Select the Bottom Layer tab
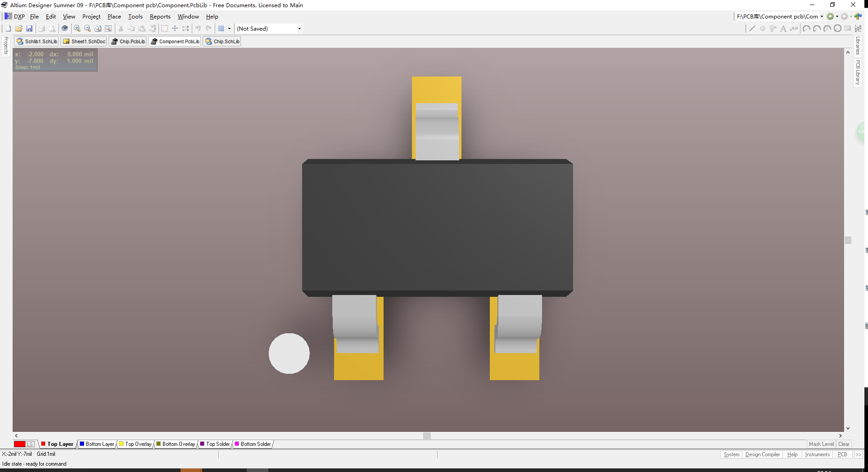Image resolution: width=868 pixels, height=472 pixels. click(97, 444)
